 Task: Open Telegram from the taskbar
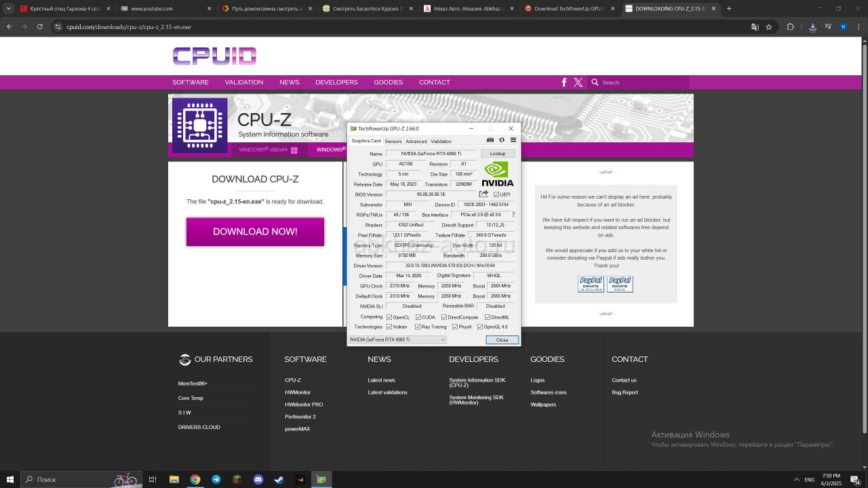point(216,479)
